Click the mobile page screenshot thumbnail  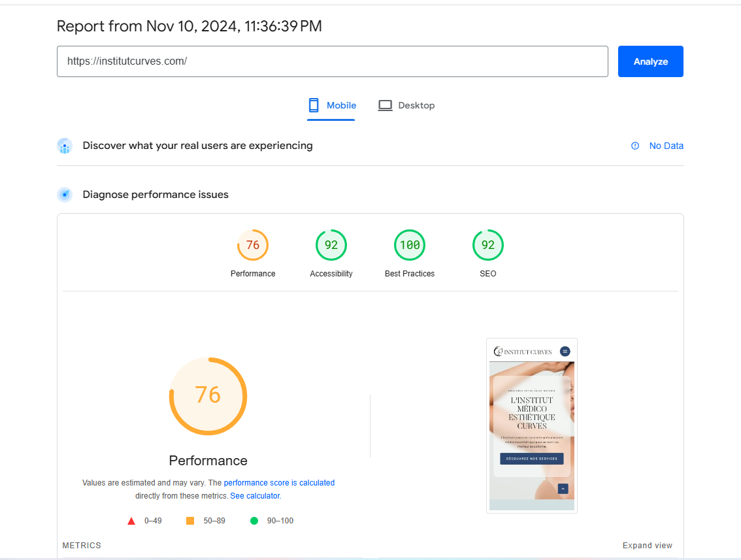(531, 425)
